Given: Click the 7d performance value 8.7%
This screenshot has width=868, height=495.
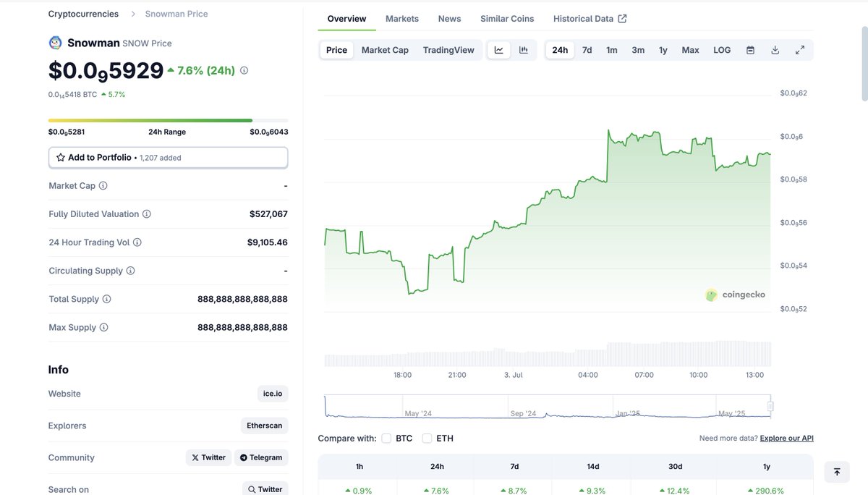Looking at the screenshot, I should coord(514,491).
